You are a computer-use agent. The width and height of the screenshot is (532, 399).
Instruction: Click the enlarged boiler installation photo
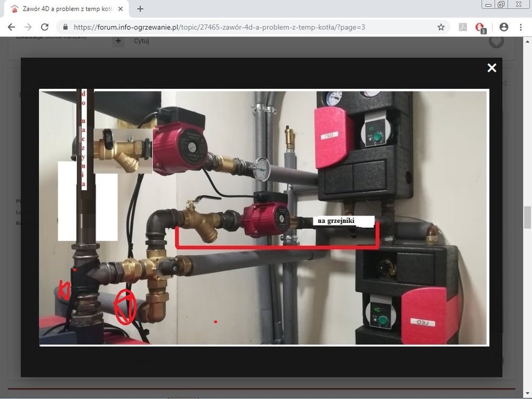pyautogui.click(x=263, y=217)
